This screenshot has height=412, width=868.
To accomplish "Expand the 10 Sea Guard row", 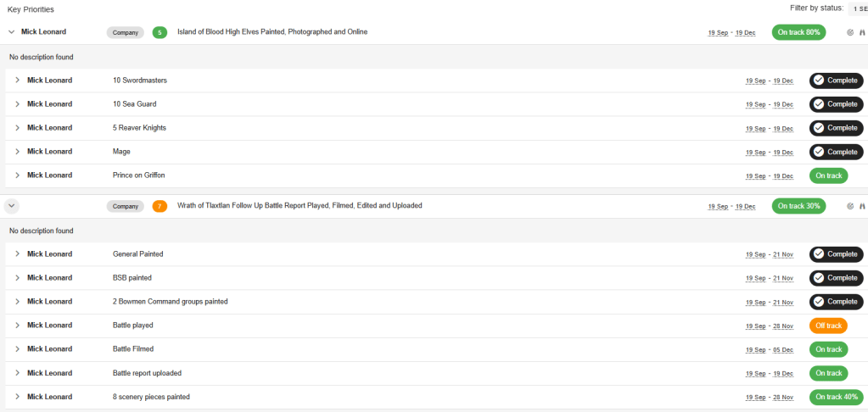I will point(17,104).
